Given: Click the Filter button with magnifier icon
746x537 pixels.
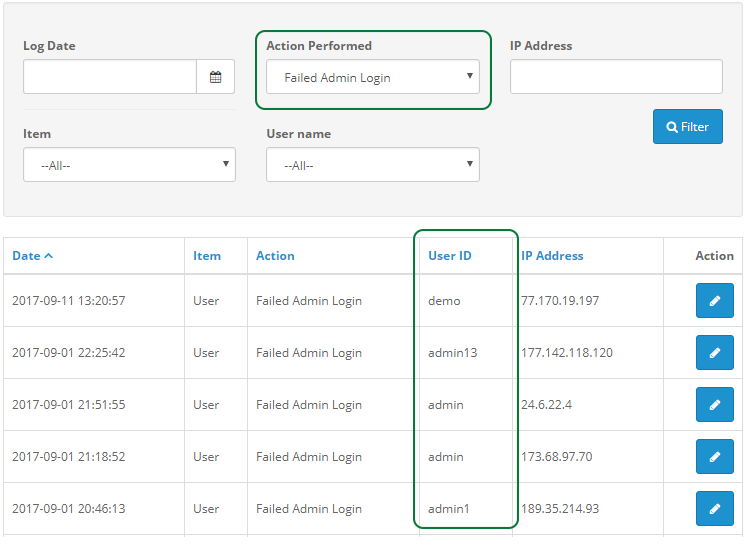Looking at the screenshot, I should pyautogui.click(x=688, y=127).
